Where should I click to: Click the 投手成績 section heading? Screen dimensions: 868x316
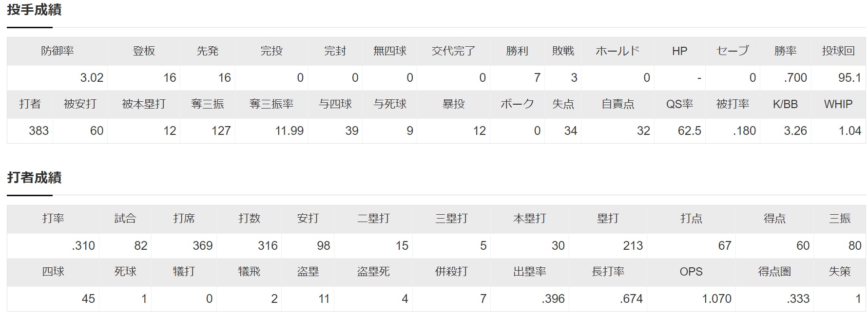34,10
